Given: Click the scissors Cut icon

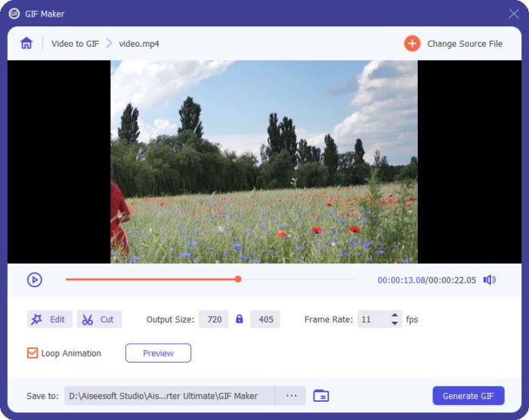Looking at the screenshot, I should point(88,320).
